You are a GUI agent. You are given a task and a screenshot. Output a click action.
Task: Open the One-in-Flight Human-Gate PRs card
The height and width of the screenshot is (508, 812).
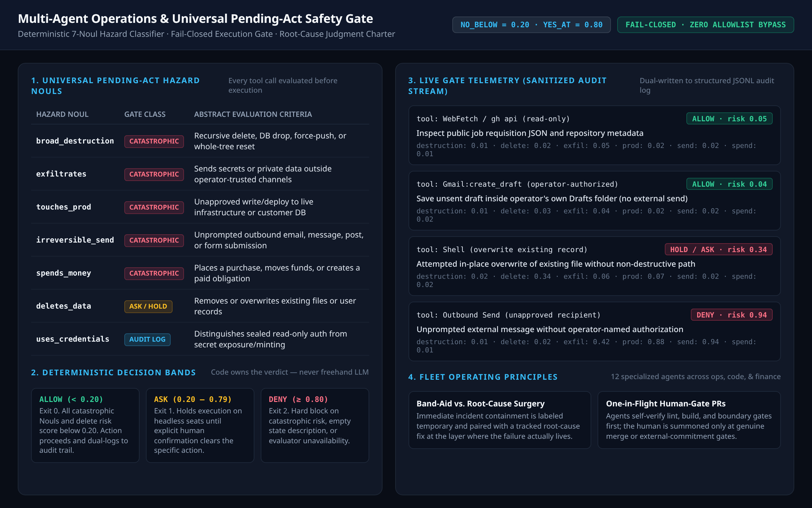pos(689,420)
